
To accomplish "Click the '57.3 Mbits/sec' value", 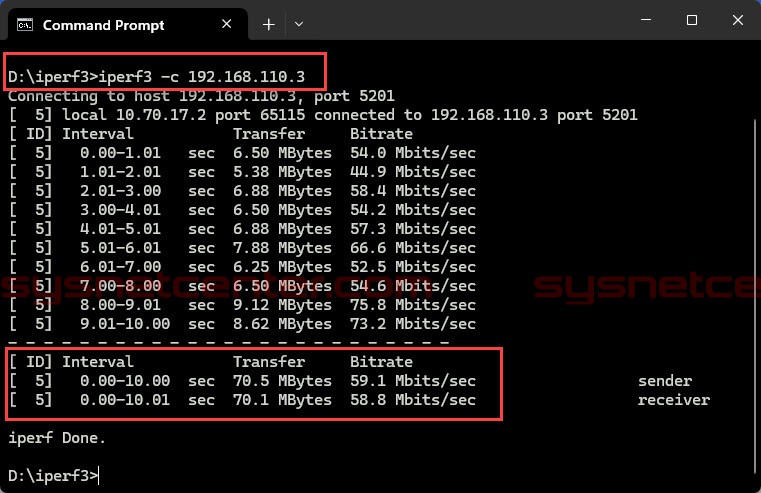I will tap(413, 229).
